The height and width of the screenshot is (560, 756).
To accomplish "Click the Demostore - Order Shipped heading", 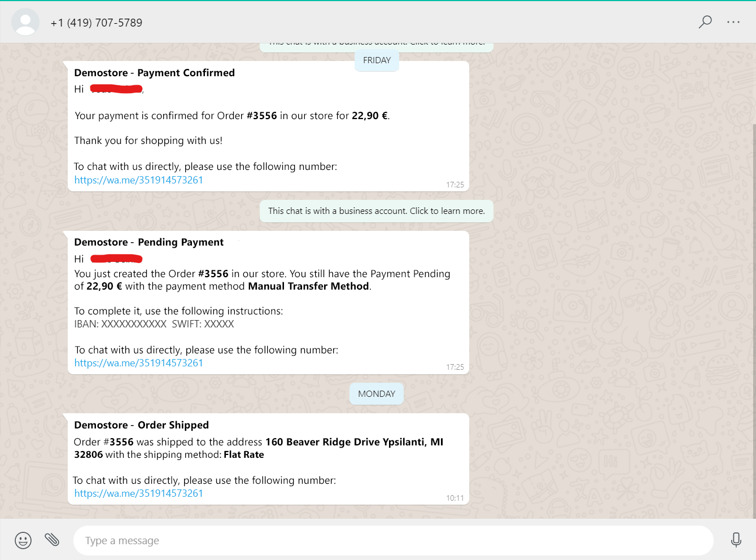I will 141,425.
